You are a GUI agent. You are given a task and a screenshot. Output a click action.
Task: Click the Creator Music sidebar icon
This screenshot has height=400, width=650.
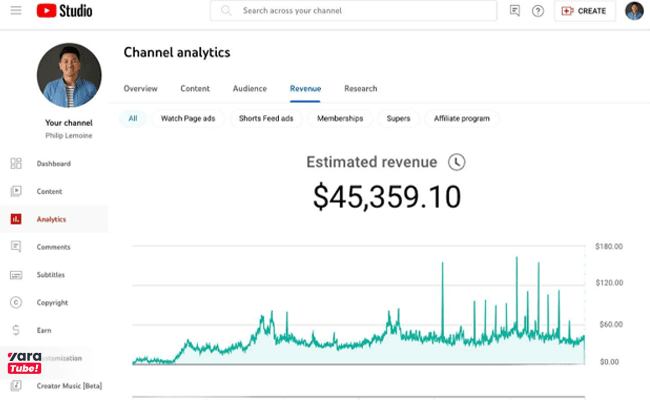16,386
